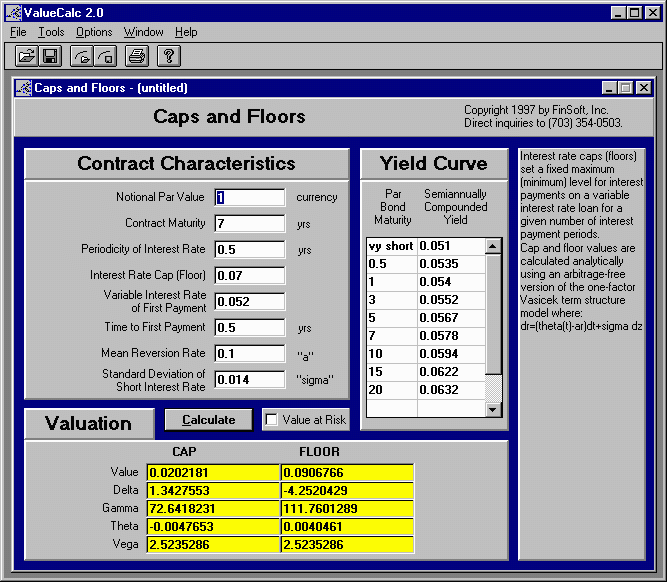Click the Open file toolbar icon
Image resolution: width=667 pixels, height=582 pixels.
(x=27, y=56)
